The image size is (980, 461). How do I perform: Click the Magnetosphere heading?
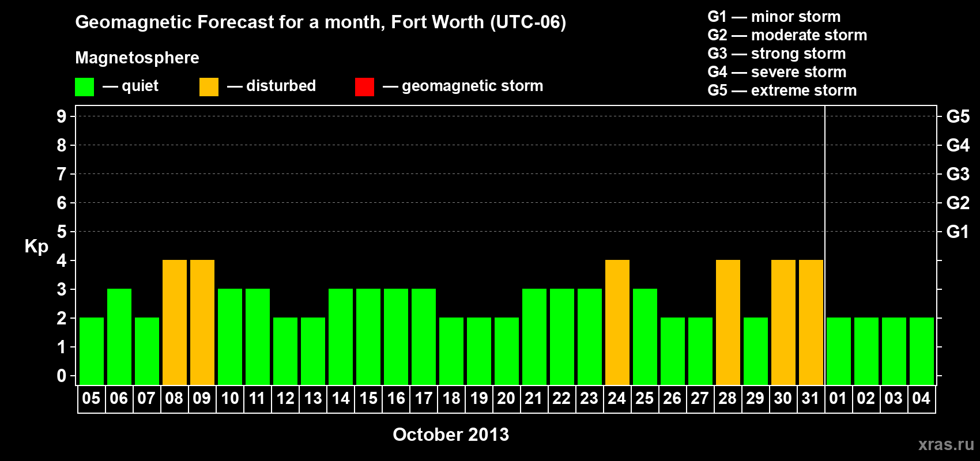[x=137, y=58]
